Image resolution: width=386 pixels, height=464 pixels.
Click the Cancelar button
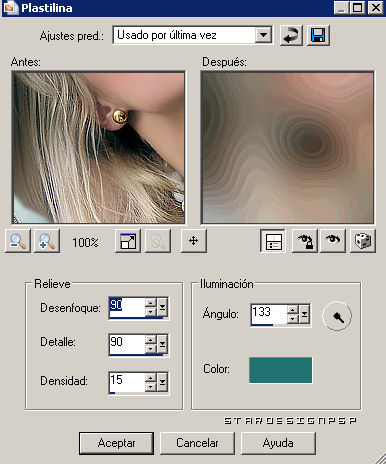[x=197, y=443]
